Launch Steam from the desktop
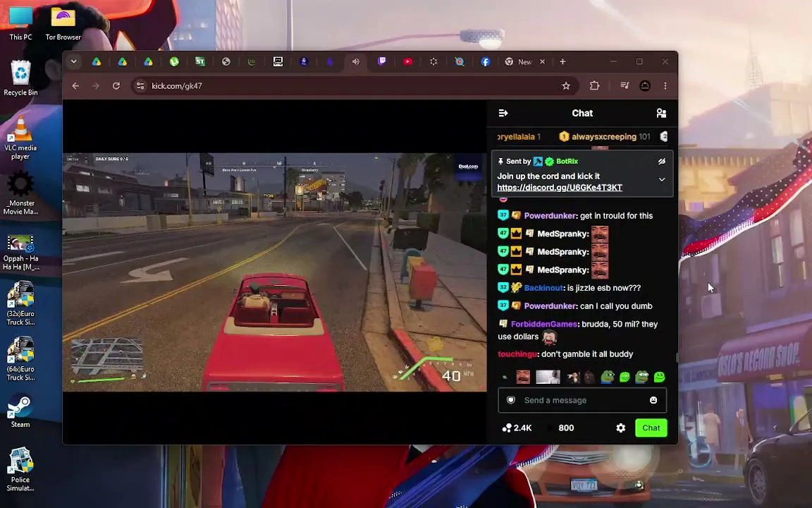This screenshot has width=812, height=508. (x=20, y=411)
